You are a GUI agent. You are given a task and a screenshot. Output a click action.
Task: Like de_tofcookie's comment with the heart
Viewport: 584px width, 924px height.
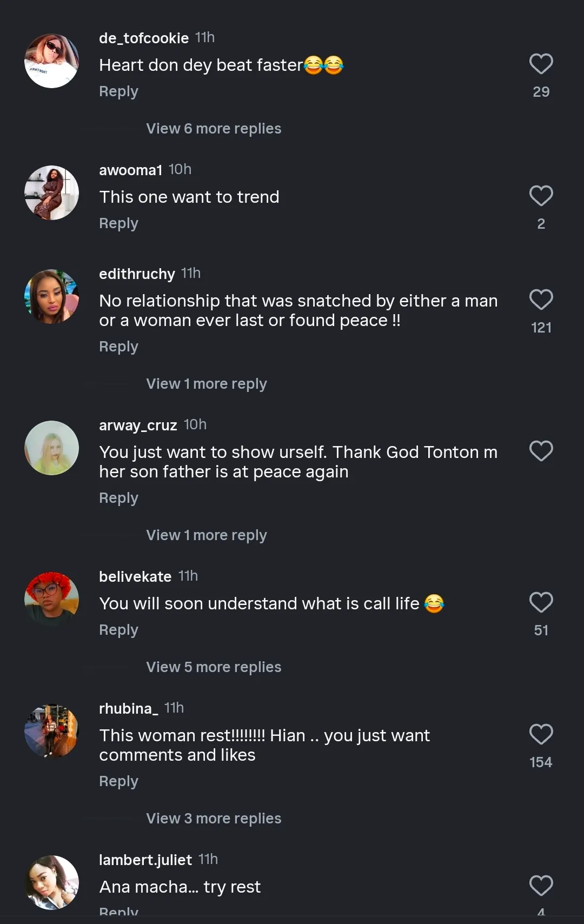click(541, 64)
